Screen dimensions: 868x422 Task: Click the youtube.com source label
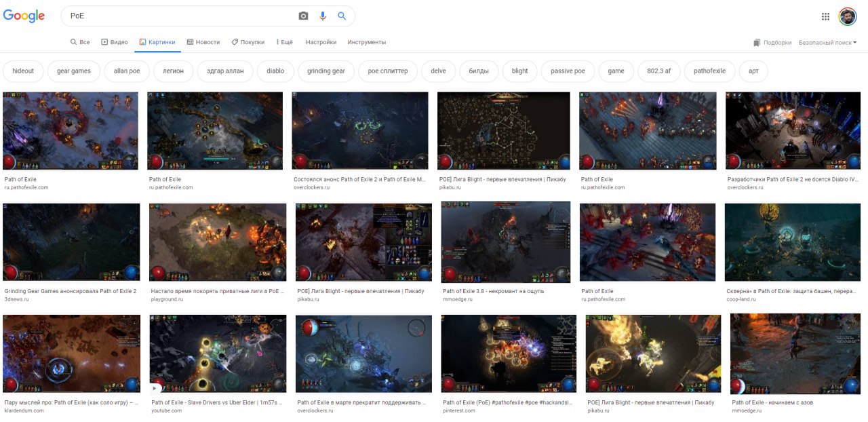(166, 410)
